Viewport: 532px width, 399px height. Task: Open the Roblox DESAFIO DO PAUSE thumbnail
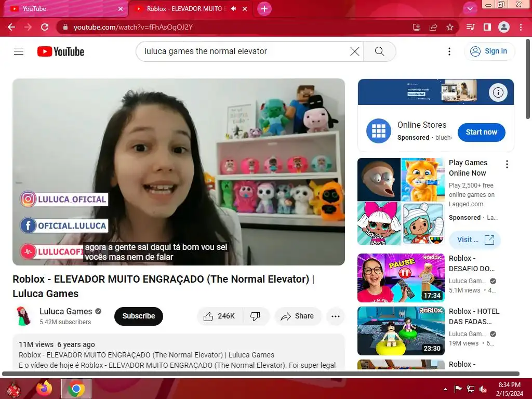[401, 278]
